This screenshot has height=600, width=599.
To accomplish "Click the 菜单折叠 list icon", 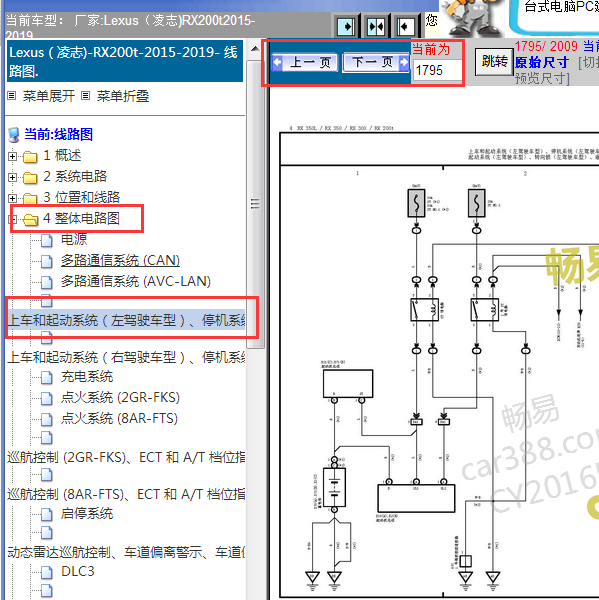I will click(x=86, y=96).
